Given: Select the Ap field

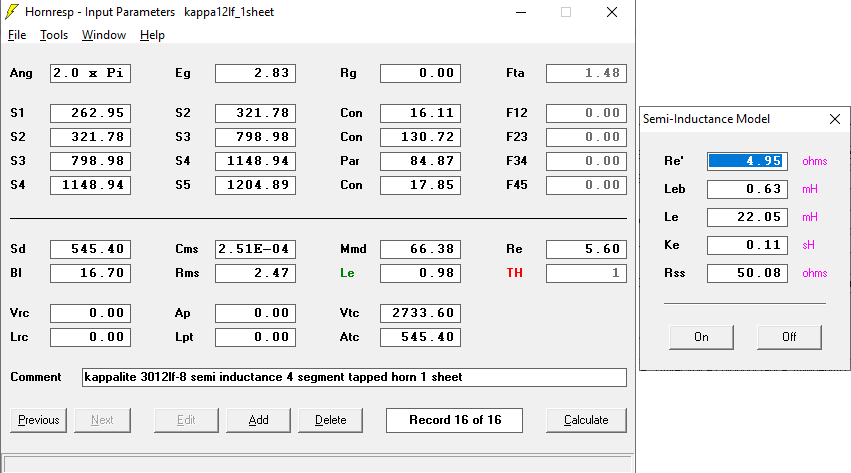Looking at the screenshot, I should click(x=255, y=313).
